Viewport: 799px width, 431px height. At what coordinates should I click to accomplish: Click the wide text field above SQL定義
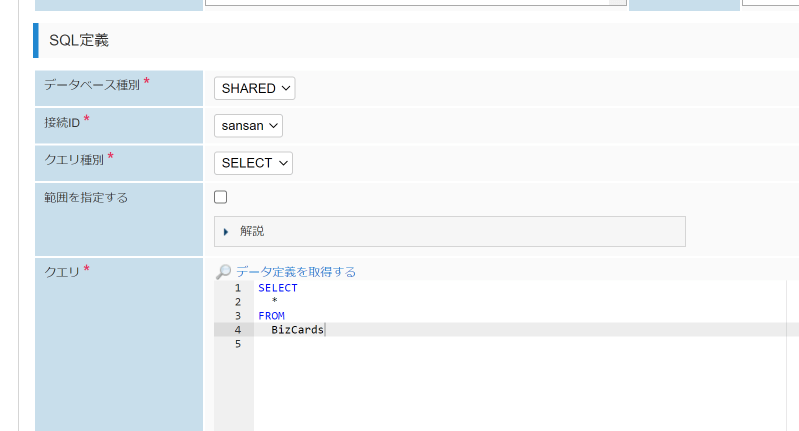408,3
